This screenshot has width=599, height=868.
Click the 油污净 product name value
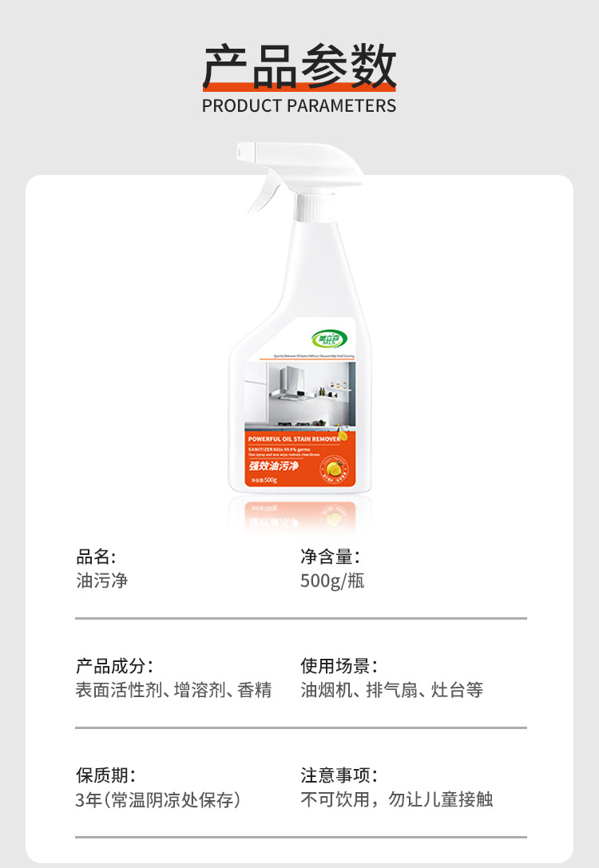click(x=102, y=581)
